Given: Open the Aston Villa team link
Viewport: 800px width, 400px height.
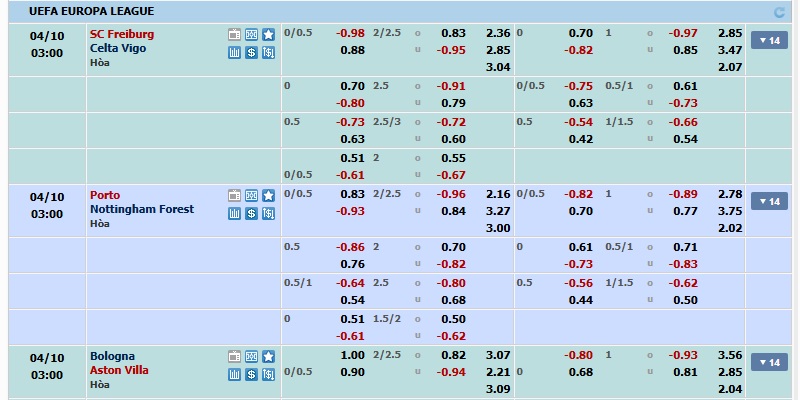Looking at the screenshot, I should tap(119, 370).
